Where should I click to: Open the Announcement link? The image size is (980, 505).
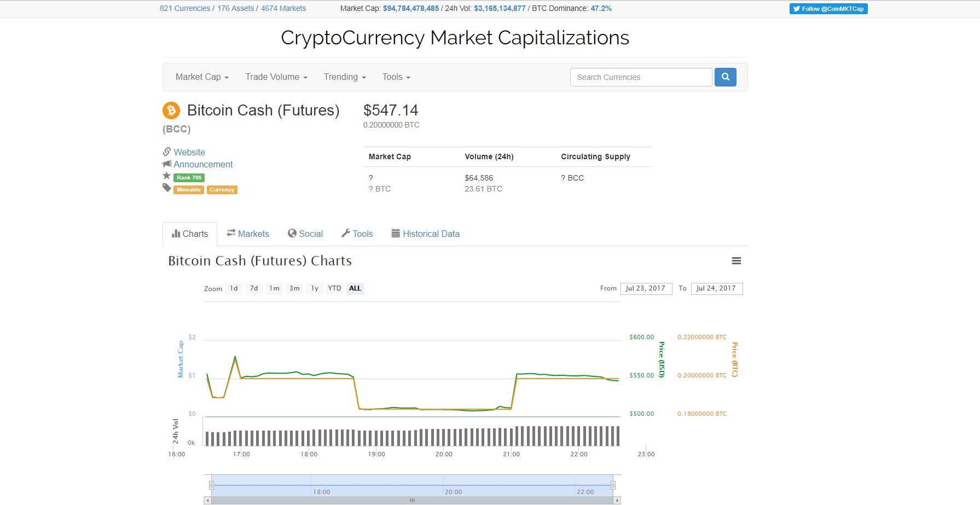pyautogui.click(x=203, y=164)
